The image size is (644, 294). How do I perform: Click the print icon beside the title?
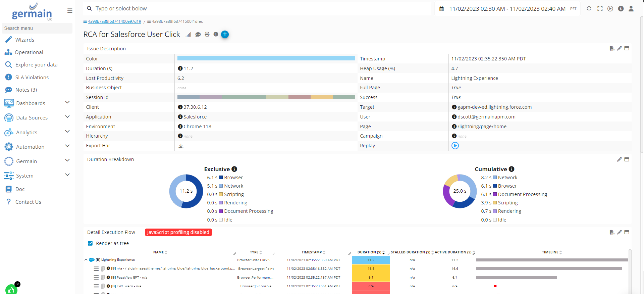207,35
